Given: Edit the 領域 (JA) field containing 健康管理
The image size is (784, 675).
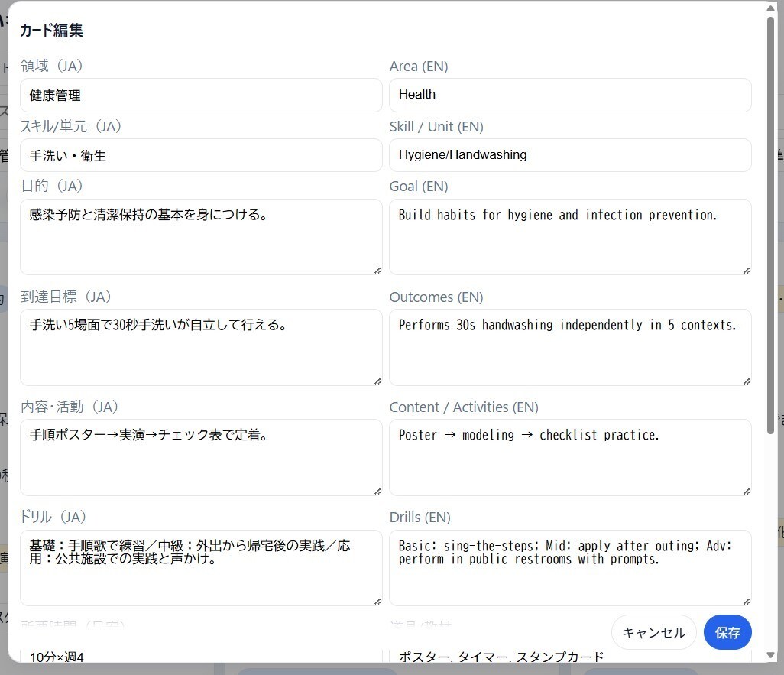Looking at the screenshot, I should click(x=201, y=95).
